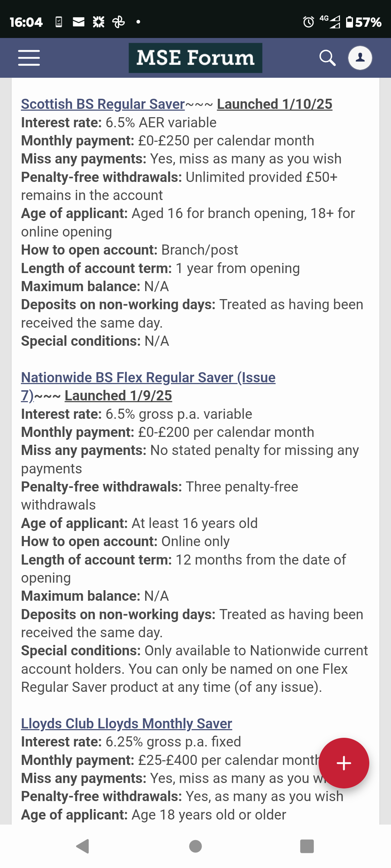Tap the alarm clock status icon
Viewport: 391px width, 868px height.
[308, 22]
